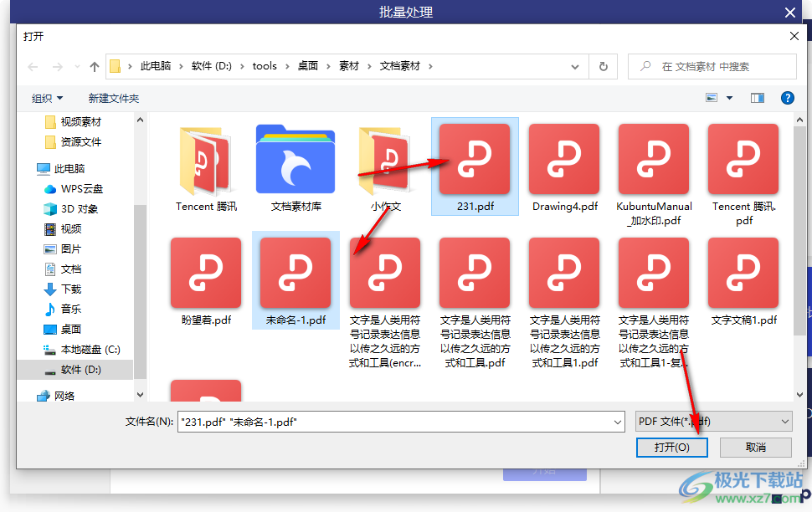Expand the file name history dropdown
This screenshot has width=812, height=512.
(x=617, y=422)
